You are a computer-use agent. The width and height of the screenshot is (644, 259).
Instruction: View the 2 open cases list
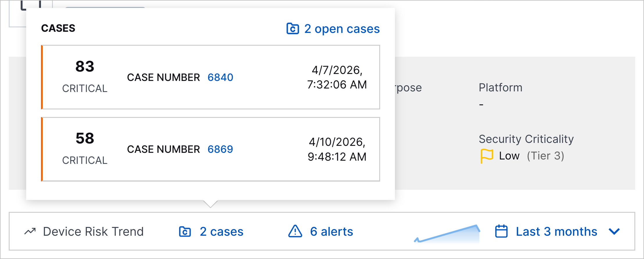(x=341, y=29)
